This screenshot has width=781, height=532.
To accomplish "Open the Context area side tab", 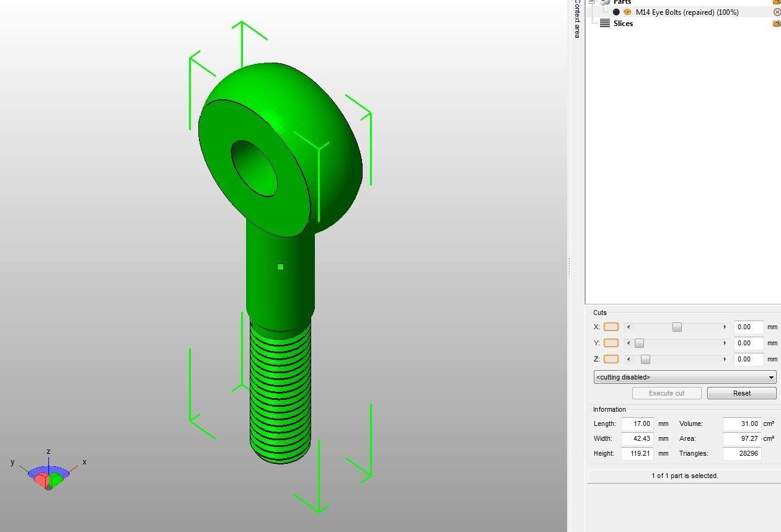I will click(577, 19).
